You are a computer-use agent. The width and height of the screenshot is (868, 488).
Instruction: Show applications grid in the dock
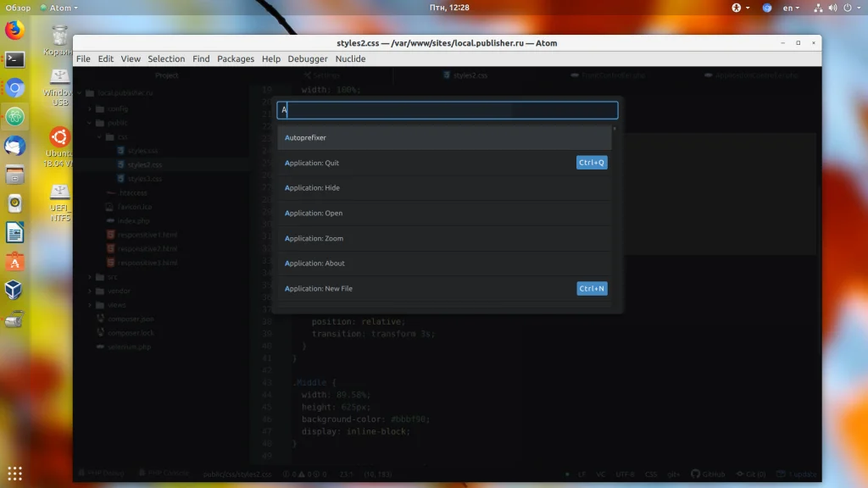coord(15,474)
